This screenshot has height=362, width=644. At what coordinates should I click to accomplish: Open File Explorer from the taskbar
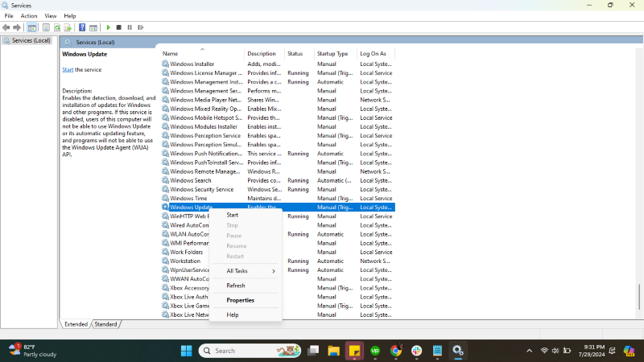[x=333, y=351]
